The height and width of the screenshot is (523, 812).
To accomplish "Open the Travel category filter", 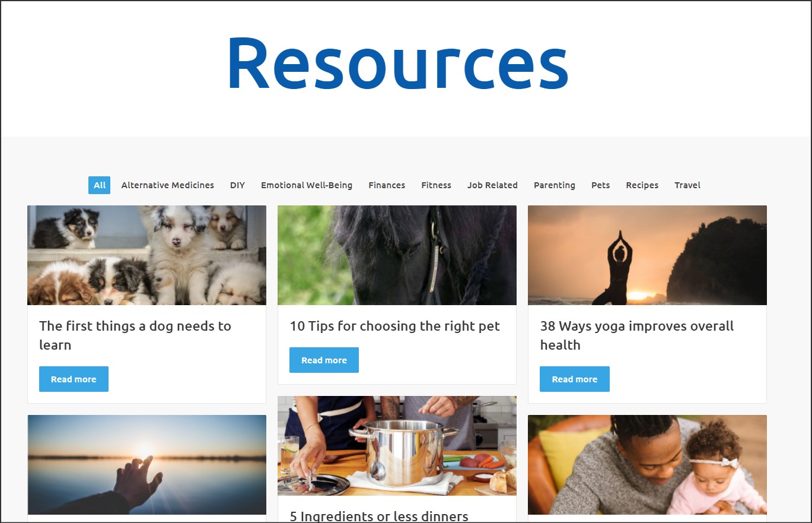I will 687,185.
